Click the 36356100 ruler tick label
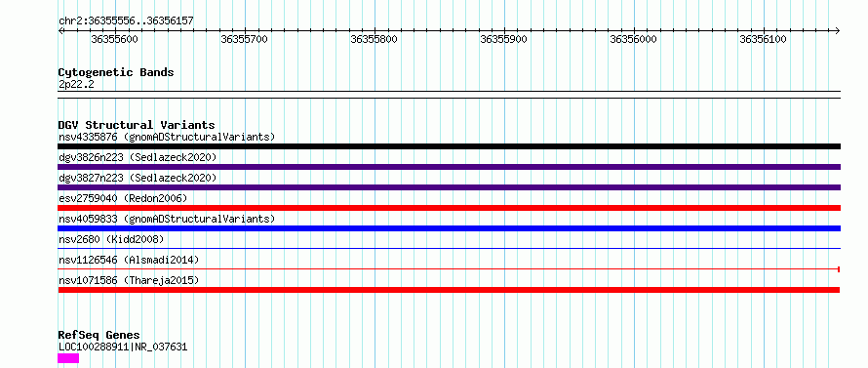 pyautogui.click(x=764, y=39)
